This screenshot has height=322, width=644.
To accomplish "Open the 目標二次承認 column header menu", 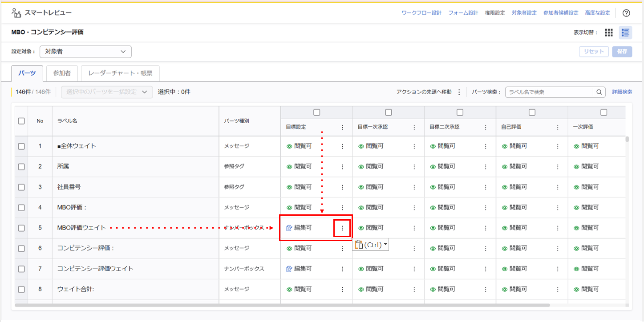I will coord(486,127).
